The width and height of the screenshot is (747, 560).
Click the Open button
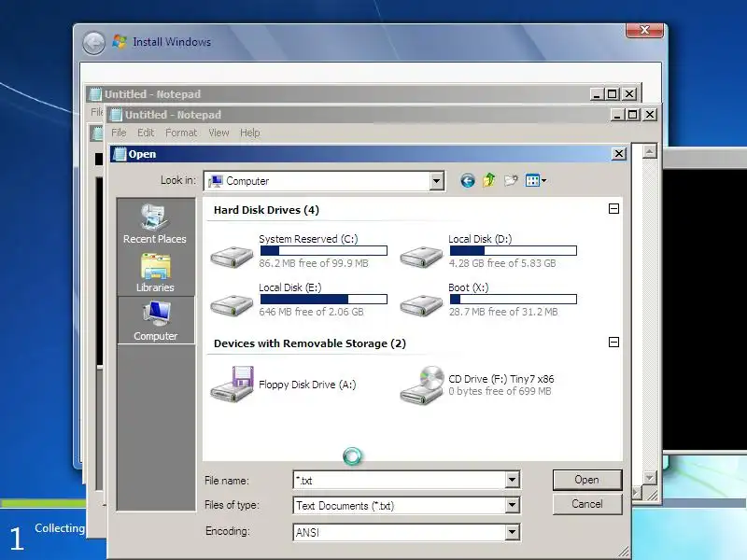[587, 480]
